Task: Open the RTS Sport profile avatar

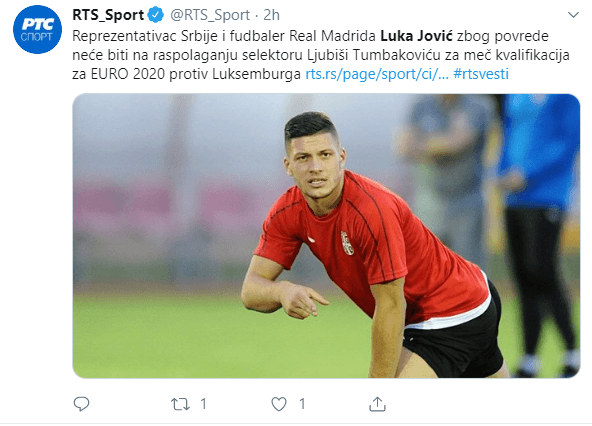Action: pos(37,30)
